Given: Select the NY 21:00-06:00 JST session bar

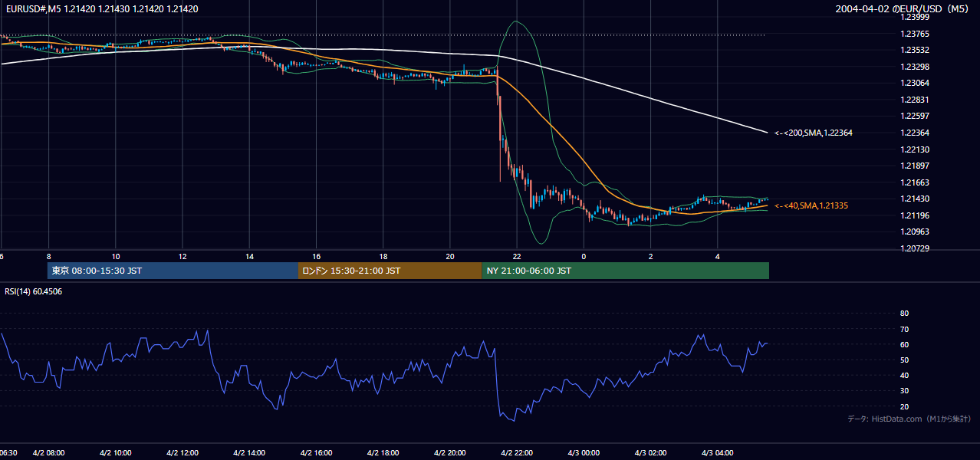Looking at the screenshot, I should (626, 271).
